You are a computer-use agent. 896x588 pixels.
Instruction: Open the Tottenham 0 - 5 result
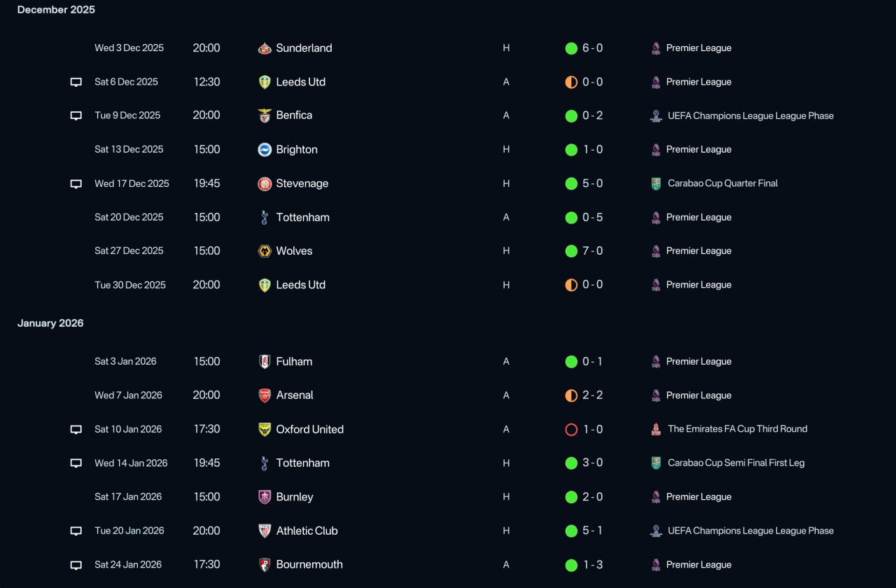pos(592,217)
